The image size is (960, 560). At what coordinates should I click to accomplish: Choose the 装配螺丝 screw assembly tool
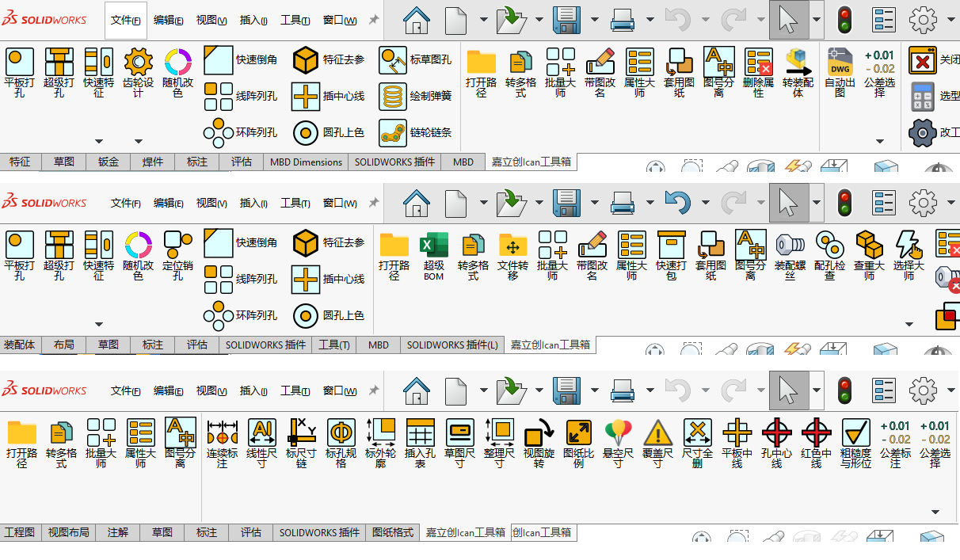pos(790,256)
